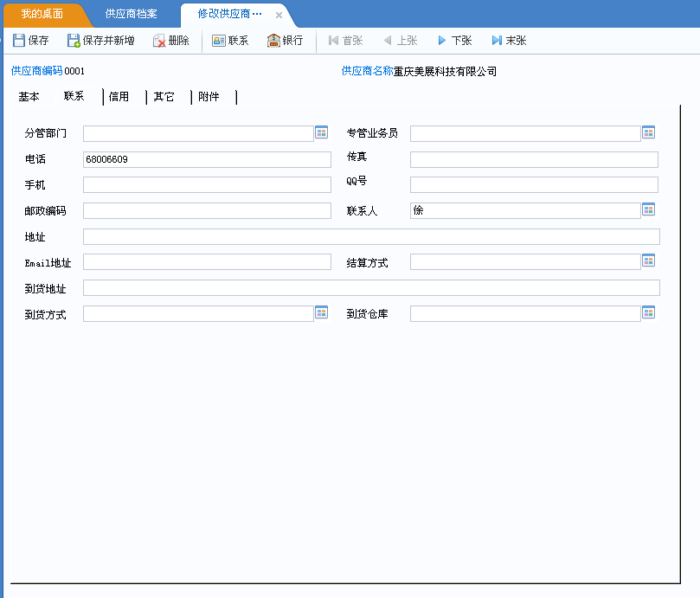Switch to the 基本 tab

coord(29,97)
